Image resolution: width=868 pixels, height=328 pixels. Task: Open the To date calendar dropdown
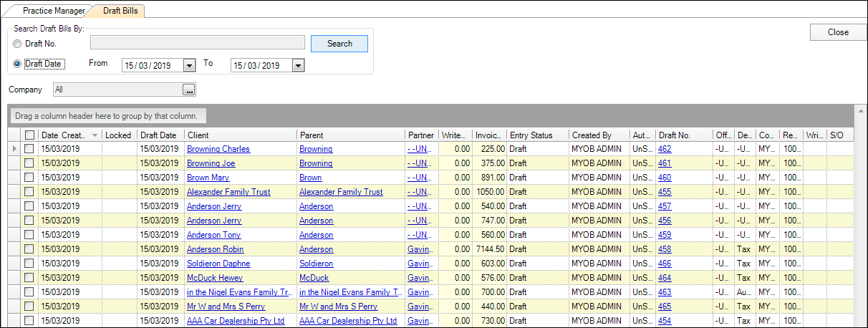pos(298,65)
